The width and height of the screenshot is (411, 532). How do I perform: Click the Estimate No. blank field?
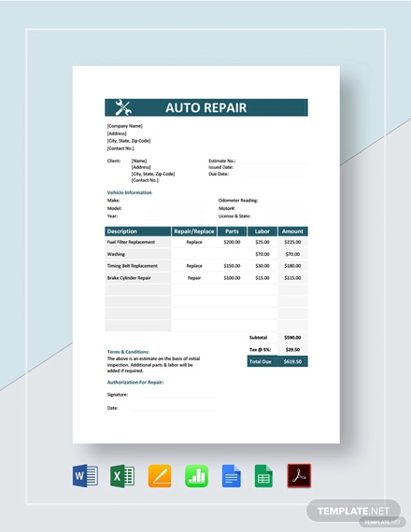click(275, 161)
